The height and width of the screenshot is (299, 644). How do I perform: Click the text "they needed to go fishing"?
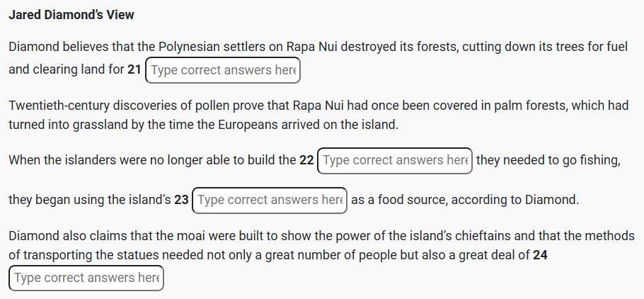548,161
